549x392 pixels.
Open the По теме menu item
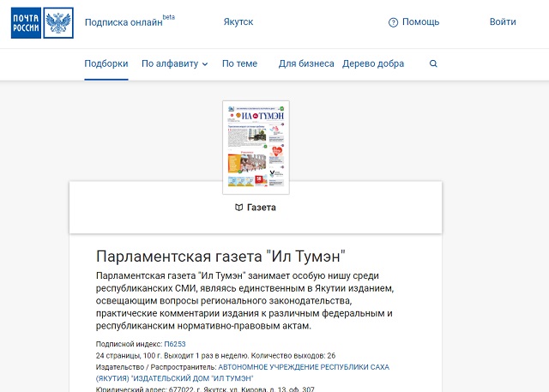tap(240, 63)
